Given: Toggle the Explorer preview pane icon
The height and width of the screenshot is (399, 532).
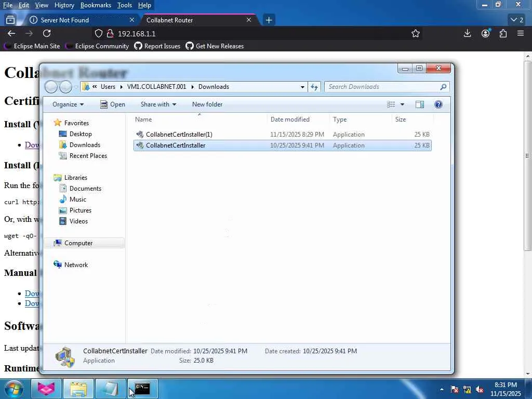Looking at the screenshot, I should point(420,104).
